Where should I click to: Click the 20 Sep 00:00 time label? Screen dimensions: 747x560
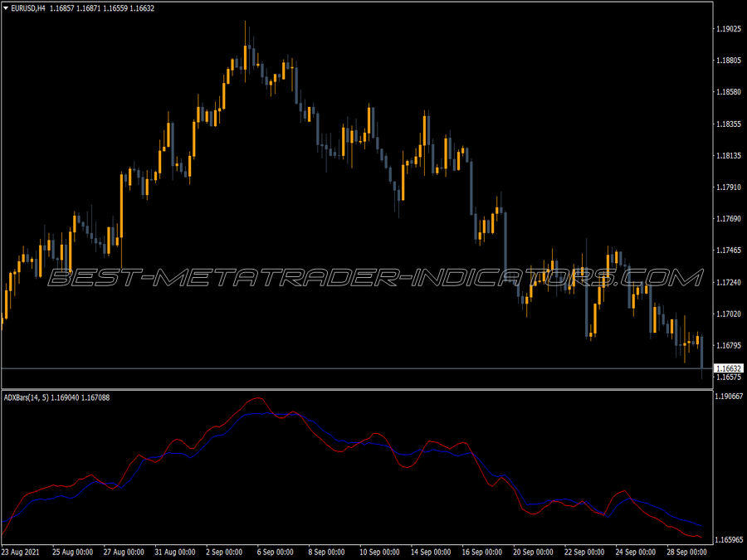534,553
